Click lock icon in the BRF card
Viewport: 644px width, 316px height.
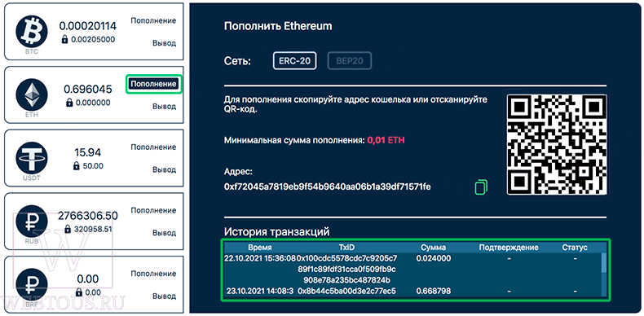(x=78, y=292)
